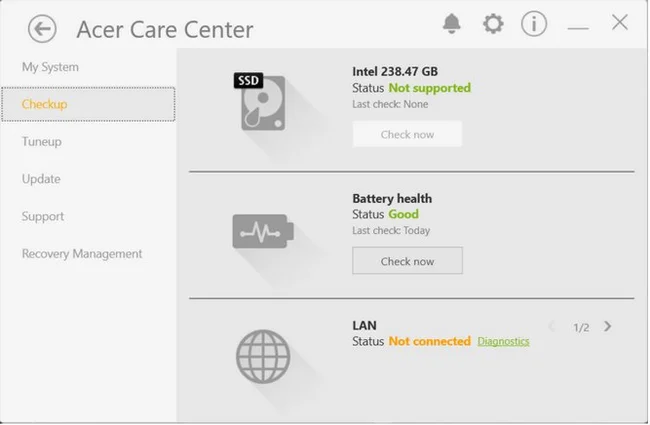Click the battery health icon
Screen dimensions: 650x425
click(x=263, y=231)
